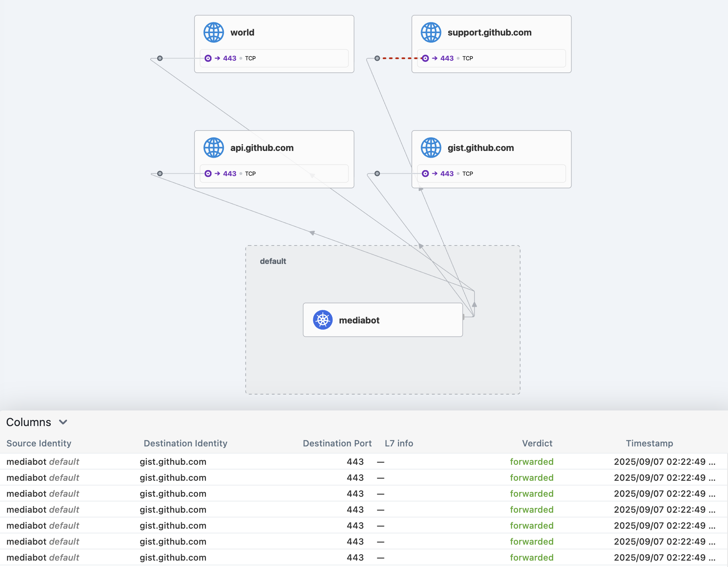Click the Columns chevron arrow
The height and width of the screenshot is (567, 728).
click(x=63, y=422)
